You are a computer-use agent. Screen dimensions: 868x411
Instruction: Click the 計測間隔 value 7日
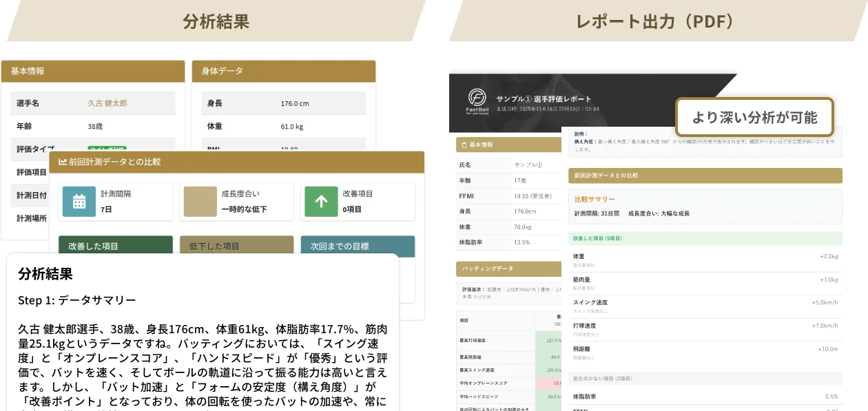(106, 209)
